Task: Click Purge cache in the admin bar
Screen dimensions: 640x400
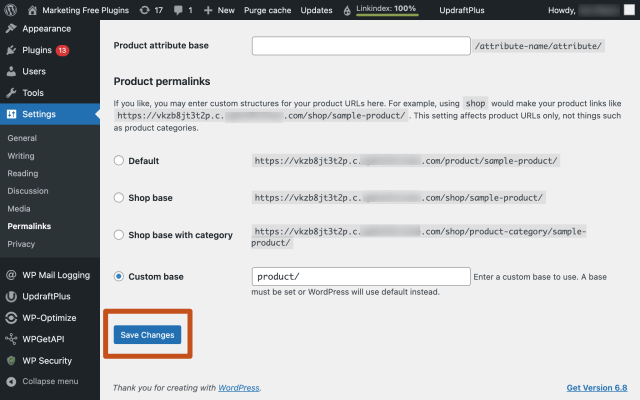Action: [267, 10]
